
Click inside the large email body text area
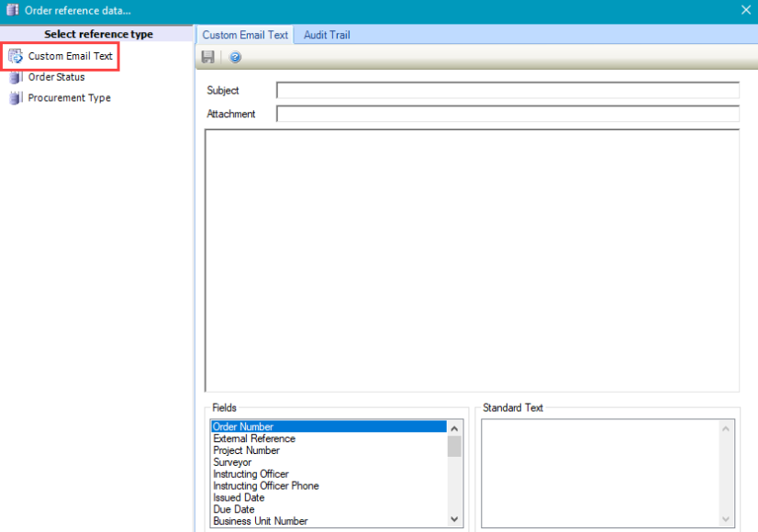472,260
